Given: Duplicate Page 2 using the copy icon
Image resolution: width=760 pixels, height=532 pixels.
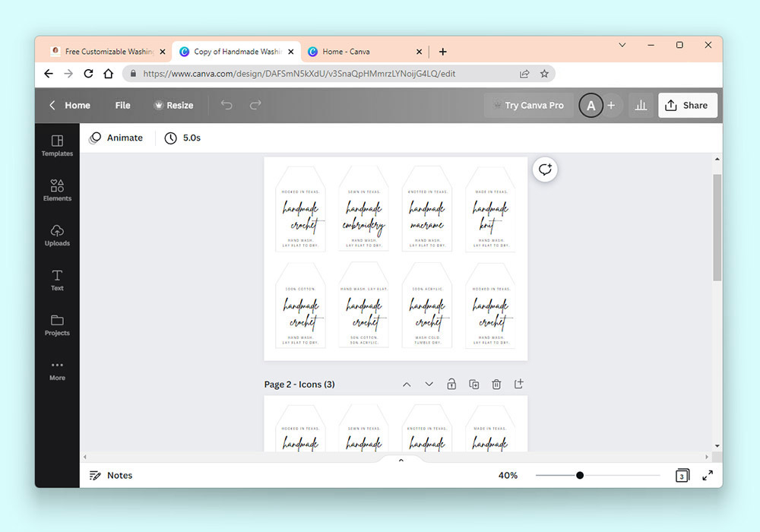Looking at the screenshot, I should coord(474,385).
